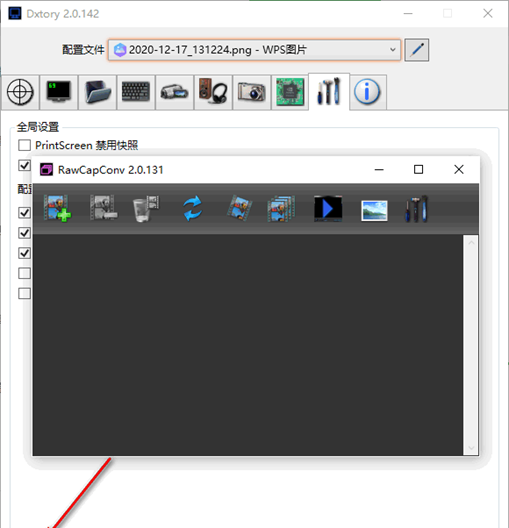
Task: Maximize the RawCapConv window
Action: (418, 170)
